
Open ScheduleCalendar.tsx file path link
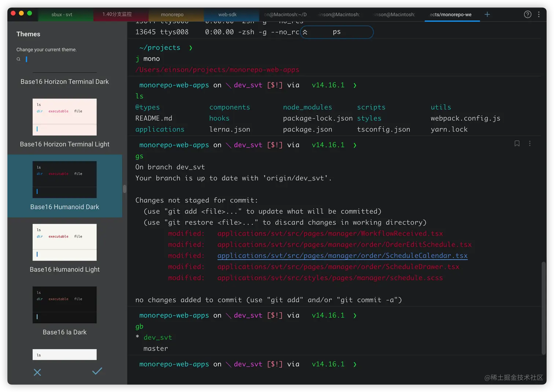pos(342,255)
